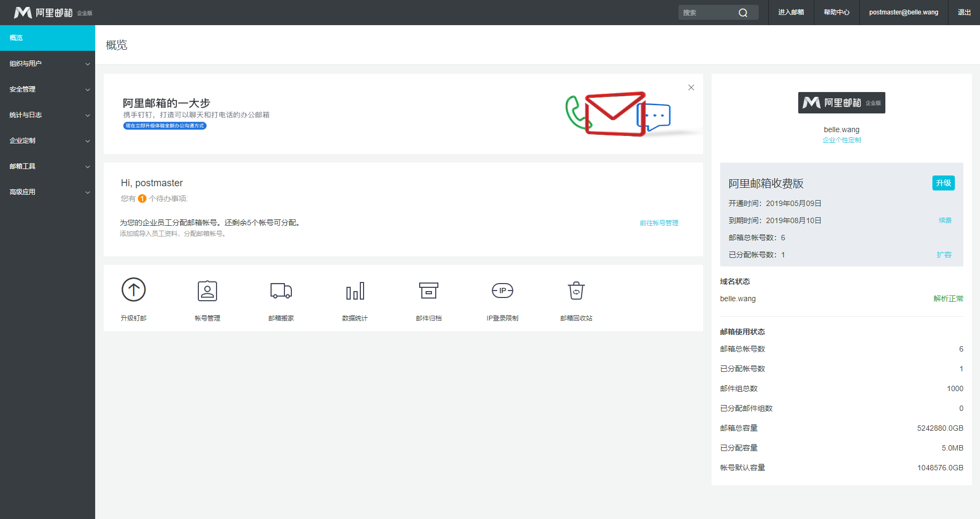Expand the 企业定制 sidebar menu
Screen dimensions: 980x519
(48, 141)
